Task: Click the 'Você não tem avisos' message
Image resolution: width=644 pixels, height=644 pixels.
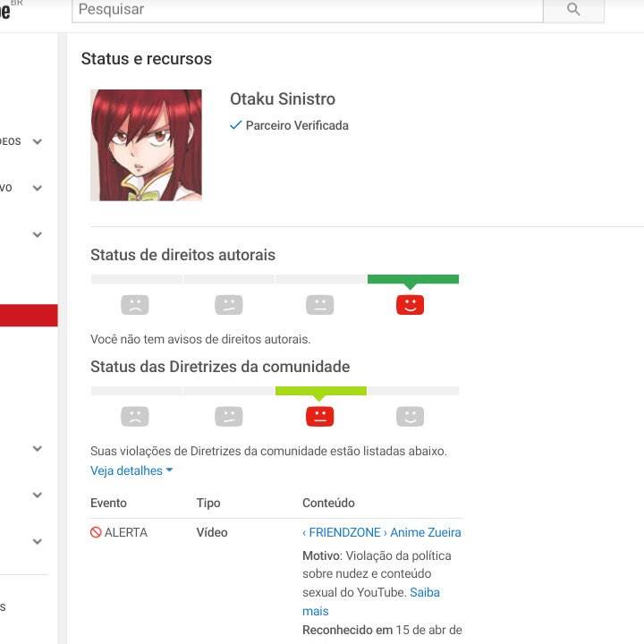Action: click(200, 339)
